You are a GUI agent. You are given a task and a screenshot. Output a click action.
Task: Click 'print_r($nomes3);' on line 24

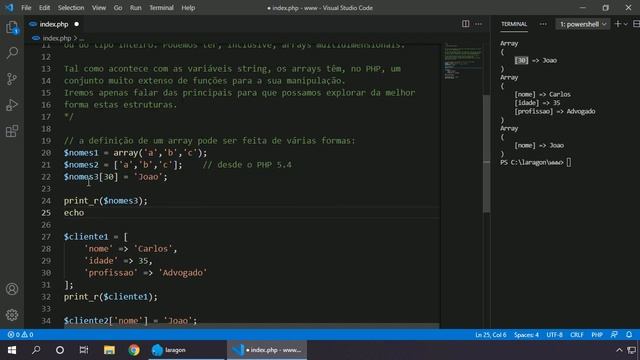(x=106, y=201)
